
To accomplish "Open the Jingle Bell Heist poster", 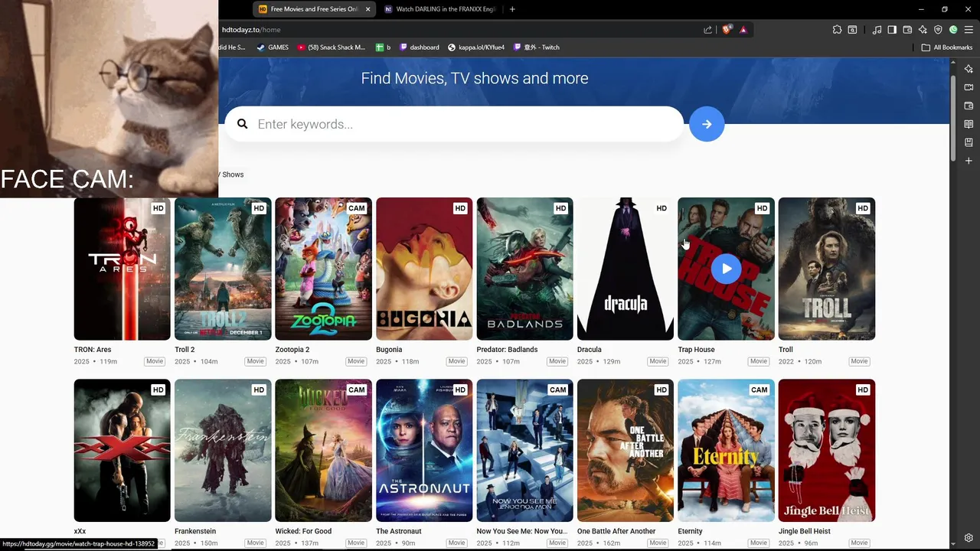I will click(827, 450).
